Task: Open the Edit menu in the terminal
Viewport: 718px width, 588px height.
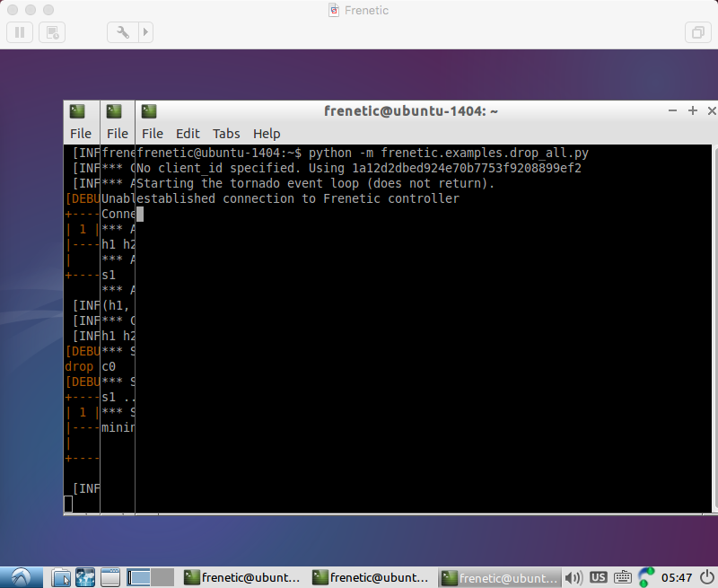Action: coord(188,134)
